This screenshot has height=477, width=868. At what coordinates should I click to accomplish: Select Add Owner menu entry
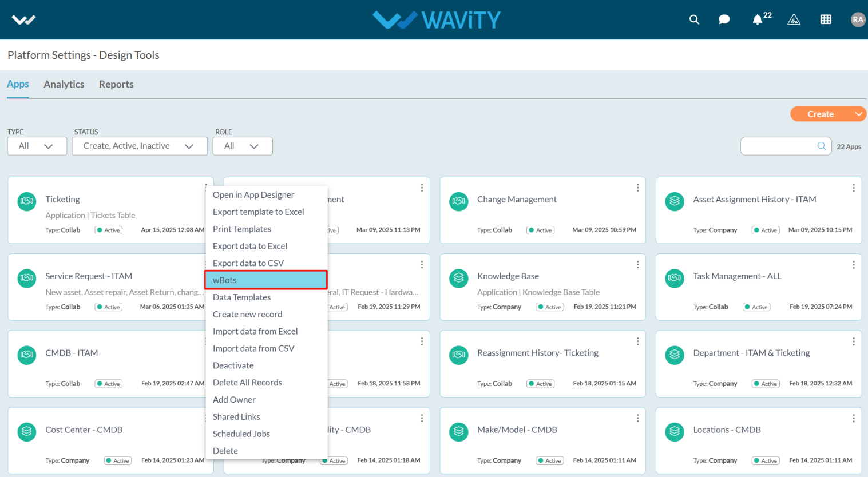click(234, 400)
